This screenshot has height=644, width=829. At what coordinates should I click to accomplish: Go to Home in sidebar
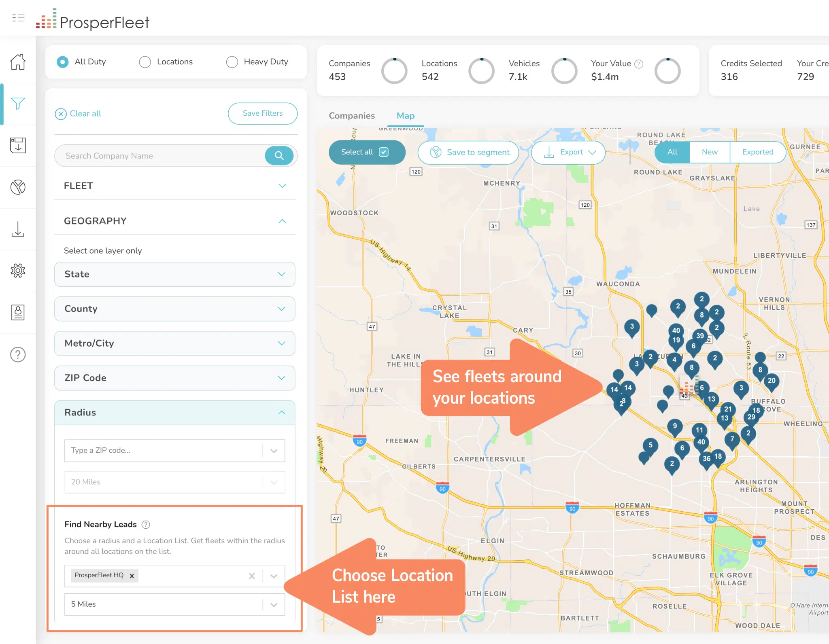coord(18,62)
